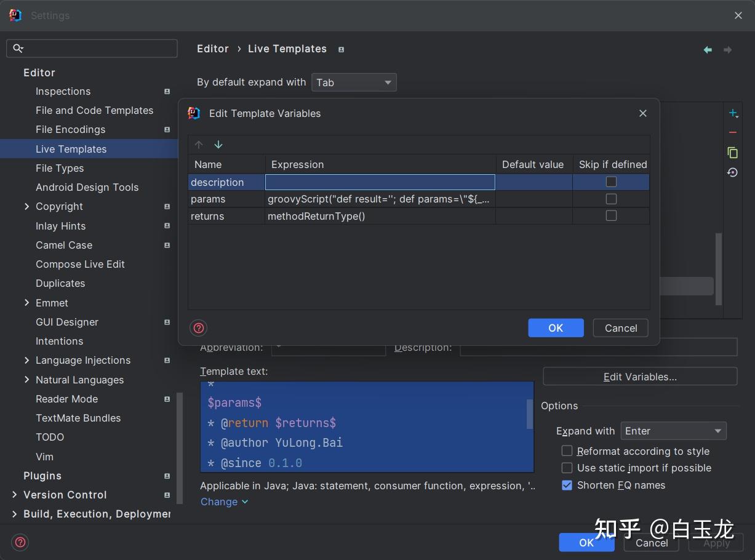Open the File and Code Templates settings page
Screen dimensions: 755x560
94,110
